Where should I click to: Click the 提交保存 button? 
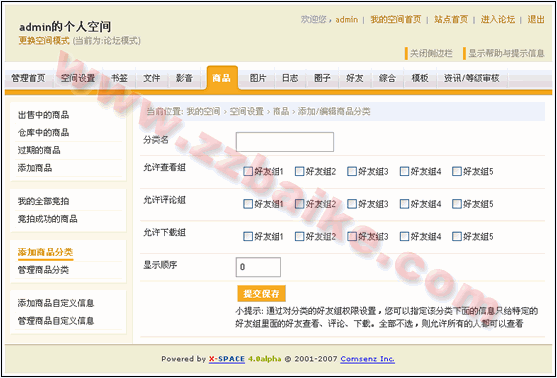click(261, 294)
